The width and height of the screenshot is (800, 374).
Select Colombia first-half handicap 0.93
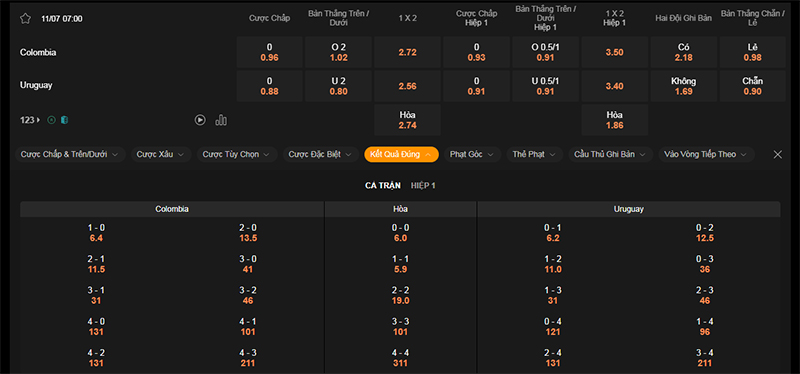pos(477,52)
